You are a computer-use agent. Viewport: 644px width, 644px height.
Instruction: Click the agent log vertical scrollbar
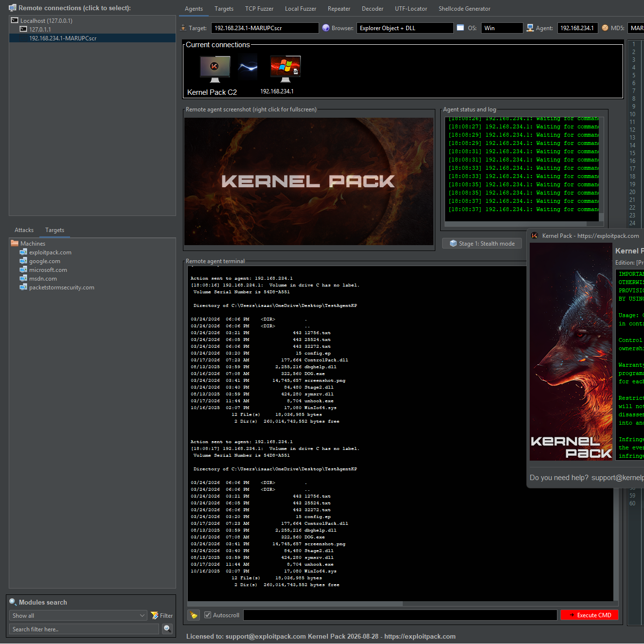[x=602, y=217]
